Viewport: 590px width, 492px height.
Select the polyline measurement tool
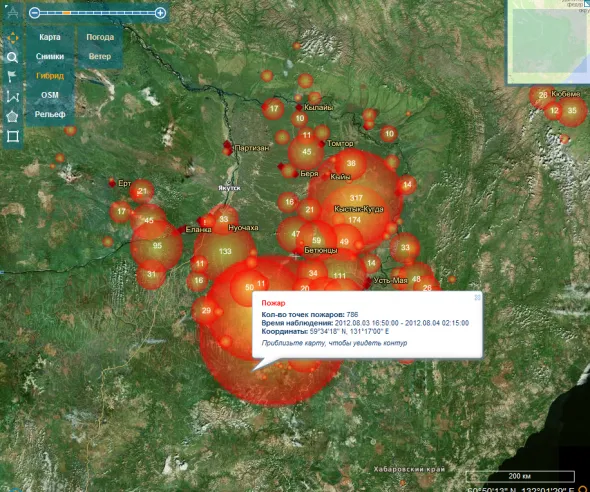click(12, 97)
